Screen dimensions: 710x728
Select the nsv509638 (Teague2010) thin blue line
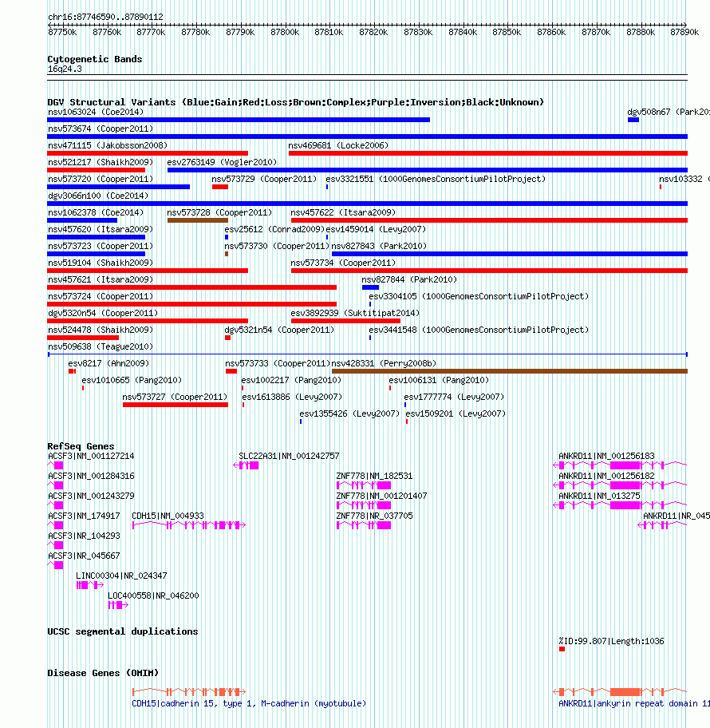click(368, 354)
